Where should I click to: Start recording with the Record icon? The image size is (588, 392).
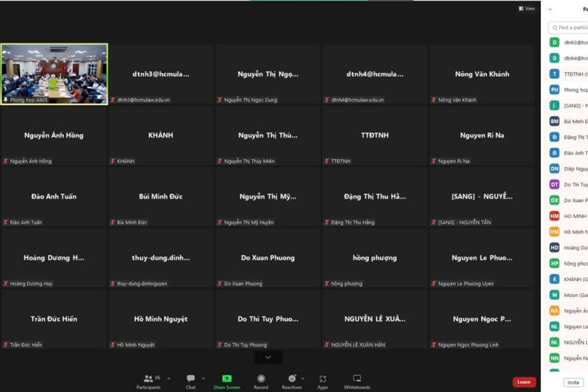pos(261,378)
